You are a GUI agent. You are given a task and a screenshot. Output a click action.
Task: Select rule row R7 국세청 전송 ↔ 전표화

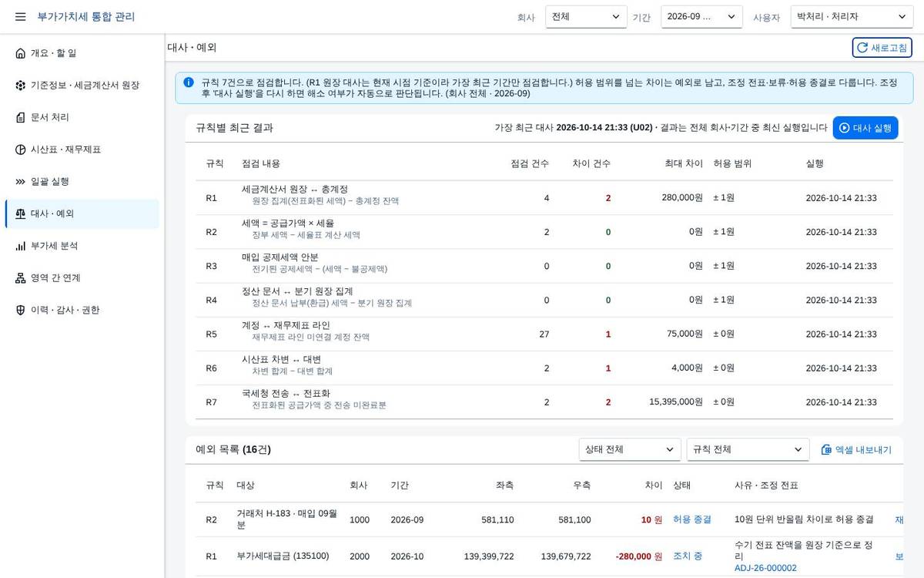tap(544, 402)
